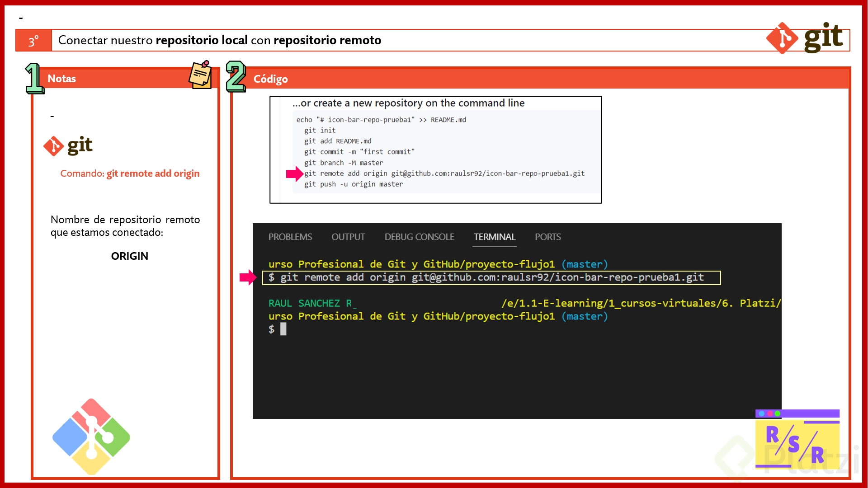The height and width of the screenshot is (488, 868).
Task: Click the sticky note icon on Notas header
Action: pyautogui.click(x=200, y=75)
